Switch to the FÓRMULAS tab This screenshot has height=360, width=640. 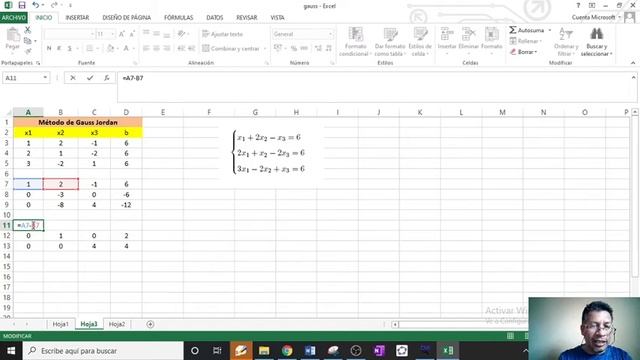178,18
